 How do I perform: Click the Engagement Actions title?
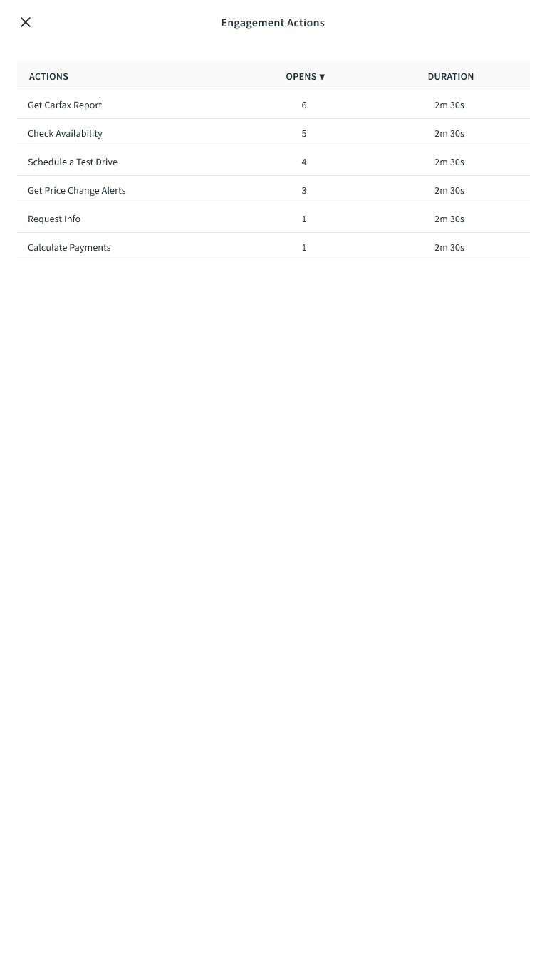click(x=273, y=23)
